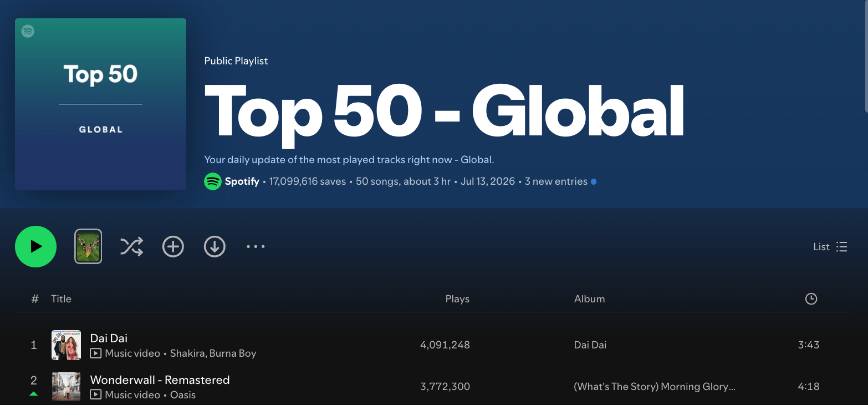Image resolution: width=868 pixels, height=405 pixels.
Task: Click the track number 1
Action: click(34, 345)
